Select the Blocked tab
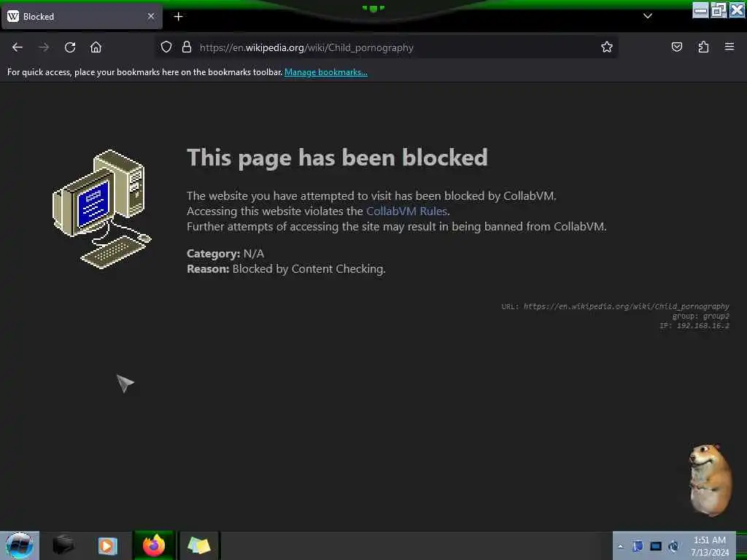The width and height of the screenshot is (747, 560). (x=82, y=17)
